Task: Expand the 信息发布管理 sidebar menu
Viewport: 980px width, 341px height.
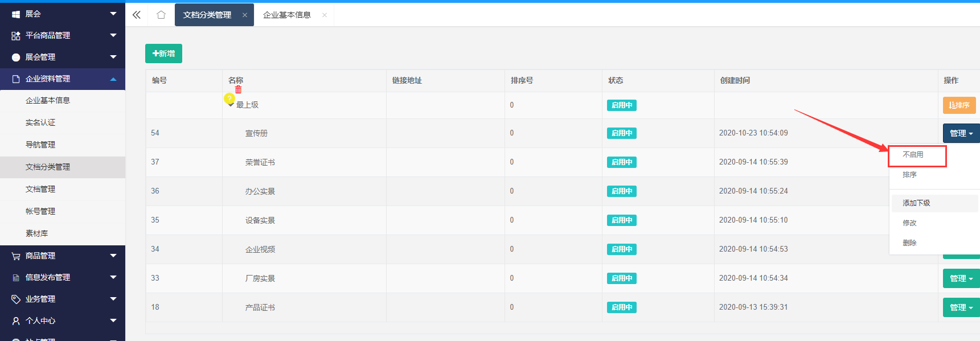Action: (x=63, y=277)
